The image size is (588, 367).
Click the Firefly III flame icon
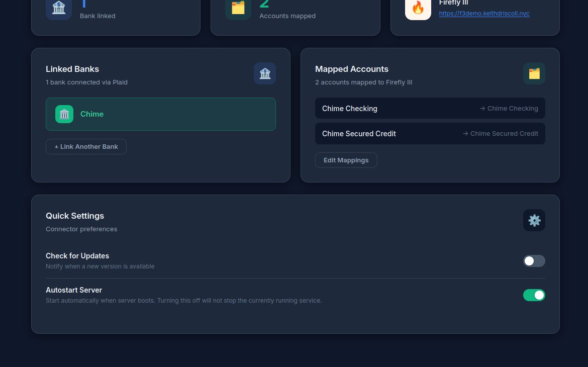418,8
